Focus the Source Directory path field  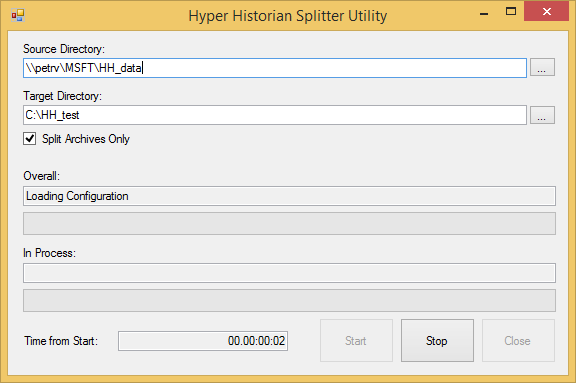[x=275, y=68]
